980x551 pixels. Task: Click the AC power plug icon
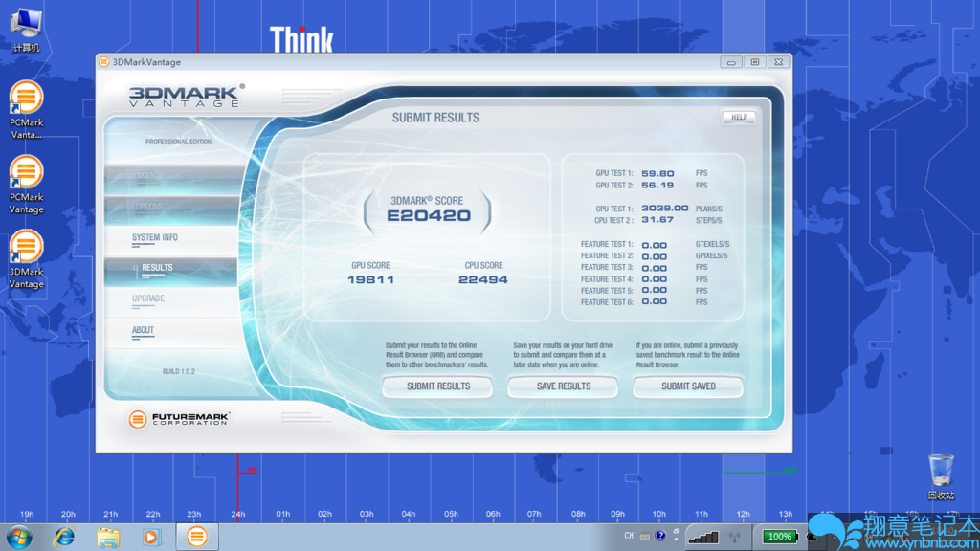click(812, 536)
